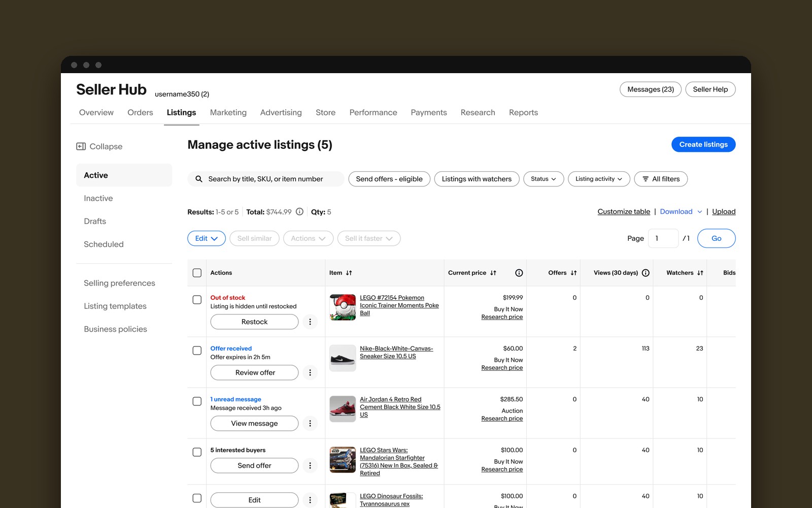Open more options for Review offer row

point(310,372)
